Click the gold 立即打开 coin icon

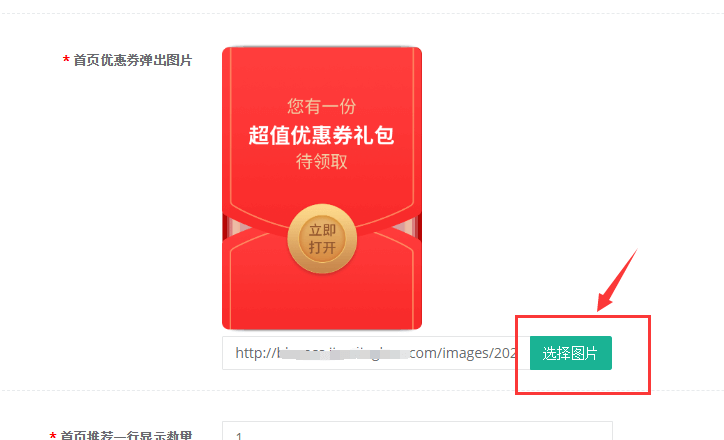click(x=322, y=239)
